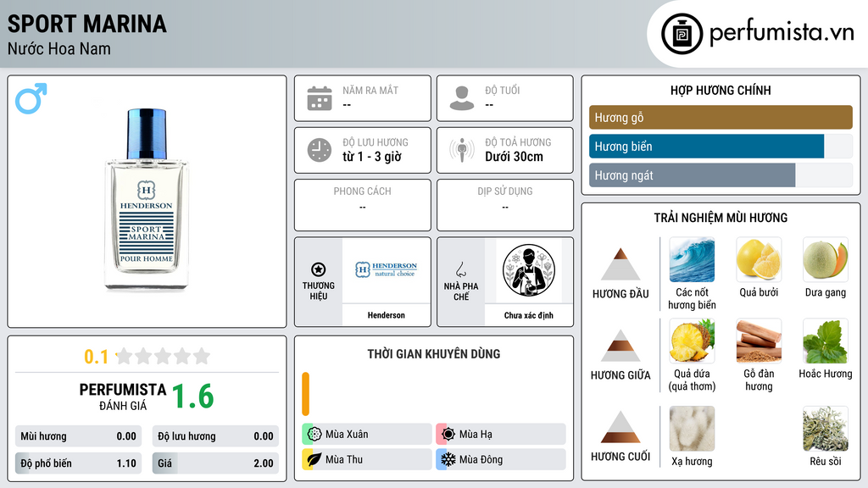
Task: Select the Quả bưởi note thumbnail
Action: click(x=759, y=259)
